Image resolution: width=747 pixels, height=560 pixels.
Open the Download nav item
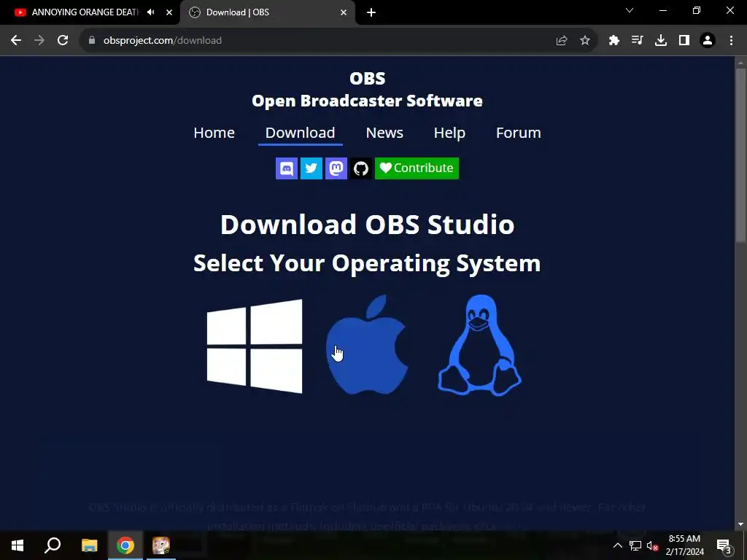point(300,133)
